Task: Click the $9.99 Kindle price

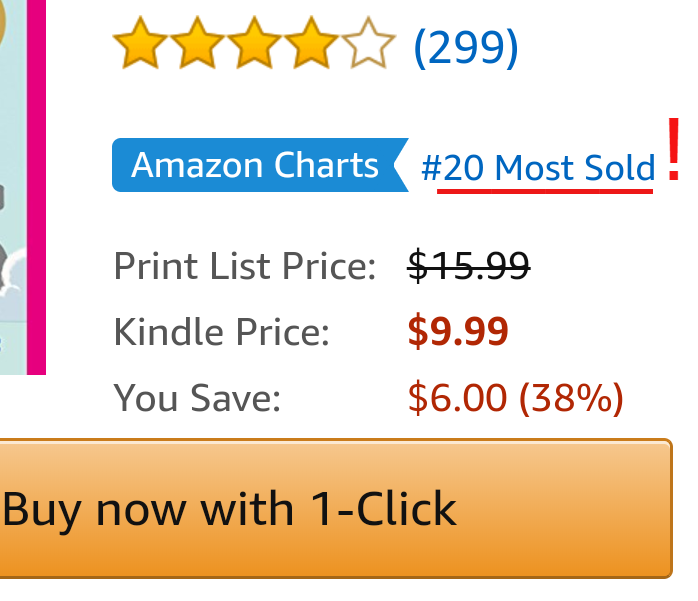Action: click(458, 331)
